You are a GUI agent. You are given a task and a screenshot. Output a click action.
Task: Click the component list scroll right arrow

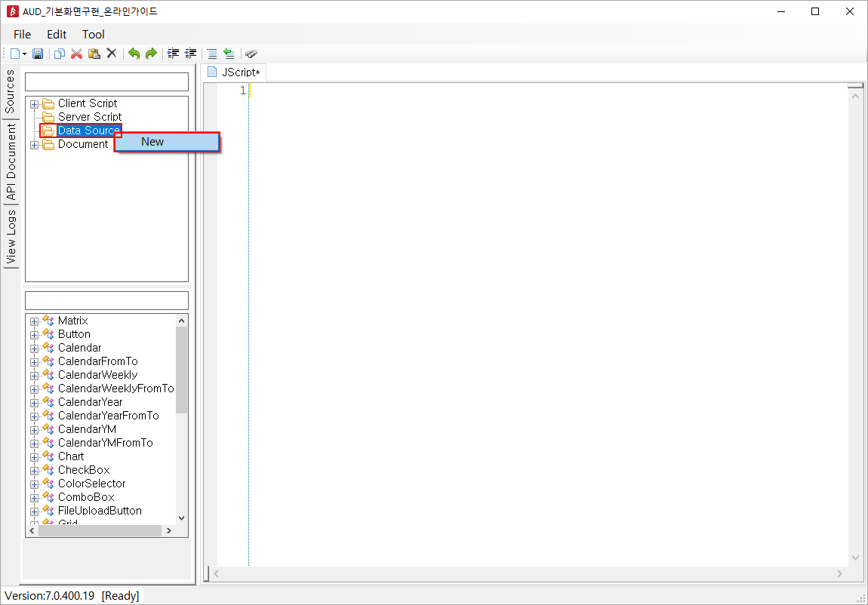pos(169,530)
